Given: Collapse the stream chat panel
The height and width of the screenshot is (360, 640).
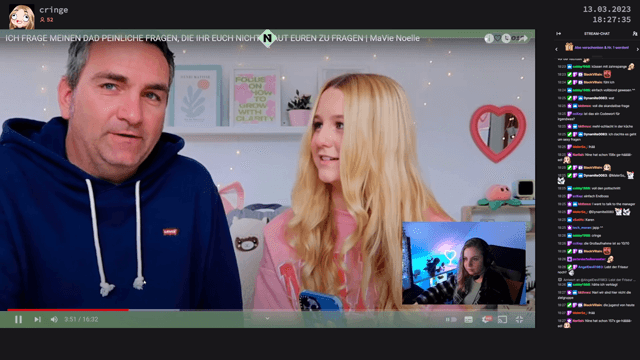Looking at the screenshot, I should point(558,33).
